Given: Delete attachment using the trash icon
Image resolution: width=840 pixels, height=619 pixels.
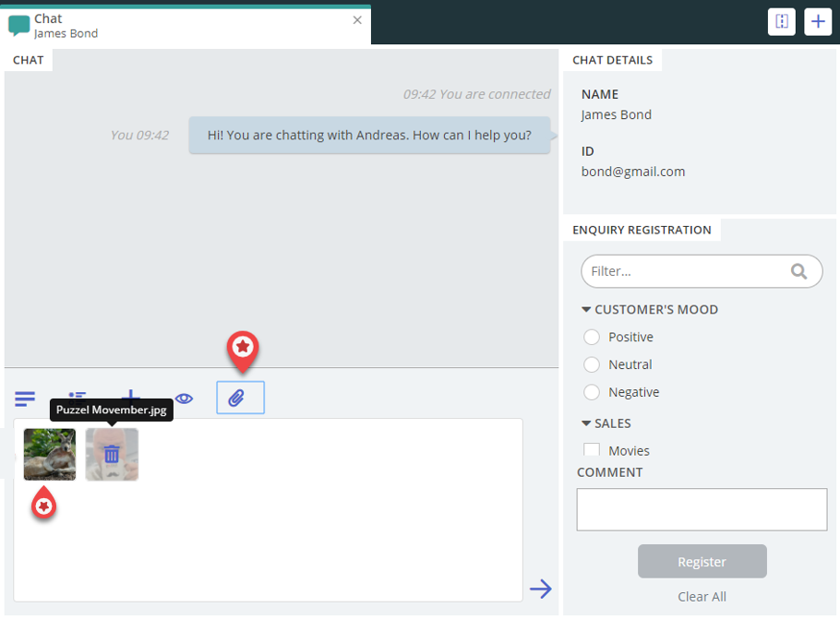Looking at the screenshot, I should click(x=112, y=454).
